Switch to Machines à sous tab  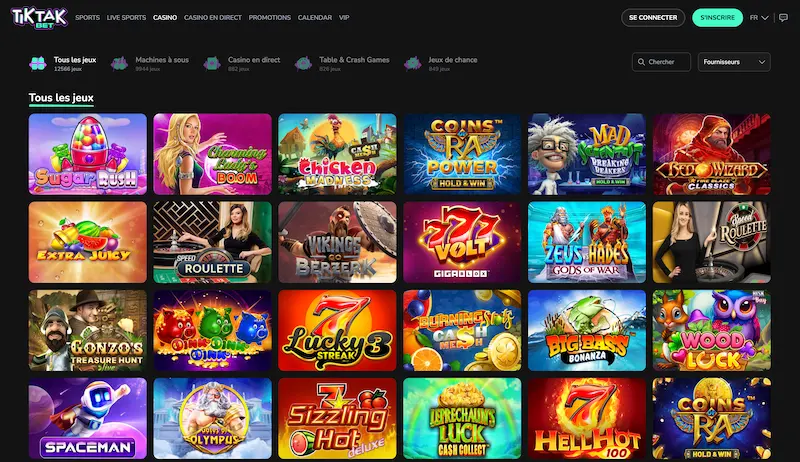[162, 60]
